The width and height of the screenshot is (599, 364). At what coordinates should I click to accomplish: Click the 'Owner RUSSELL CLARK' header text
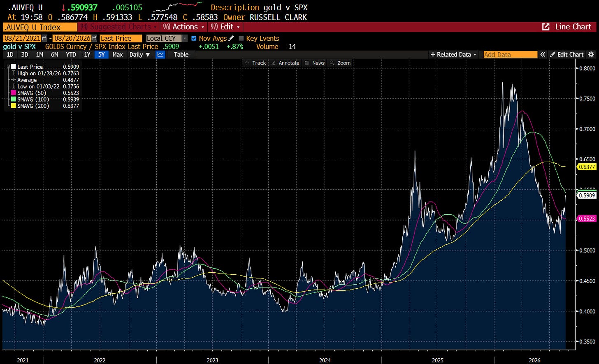[x=265, y=17]
